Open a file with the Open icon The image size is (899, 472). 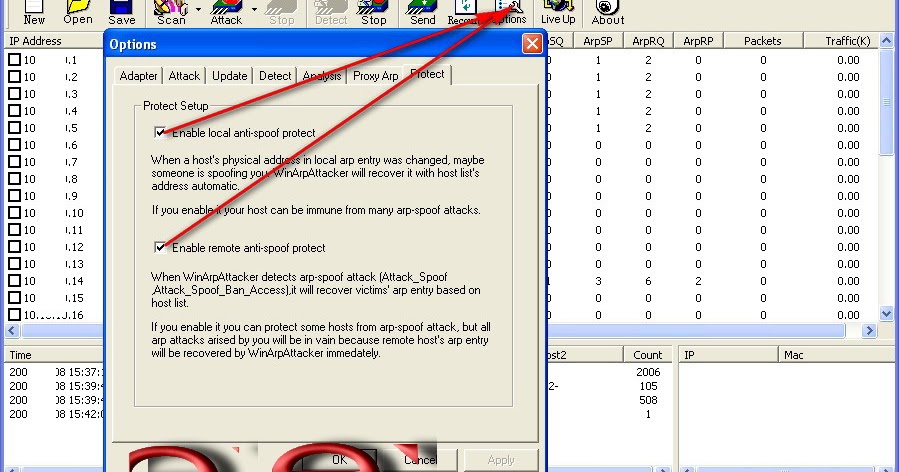click(x=77, y=13)
